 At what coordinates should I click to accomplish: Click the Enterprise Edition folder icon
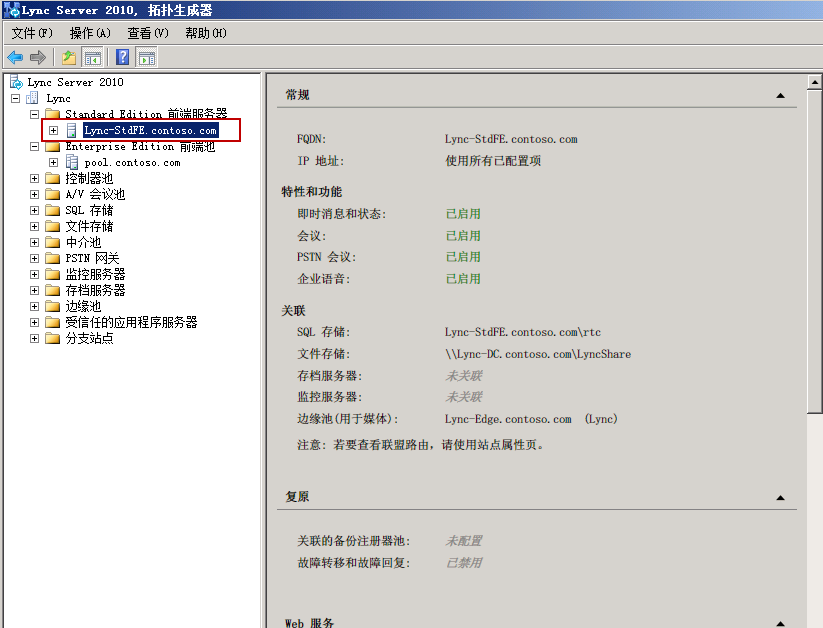pyautogui.click(x=52, y=146)
